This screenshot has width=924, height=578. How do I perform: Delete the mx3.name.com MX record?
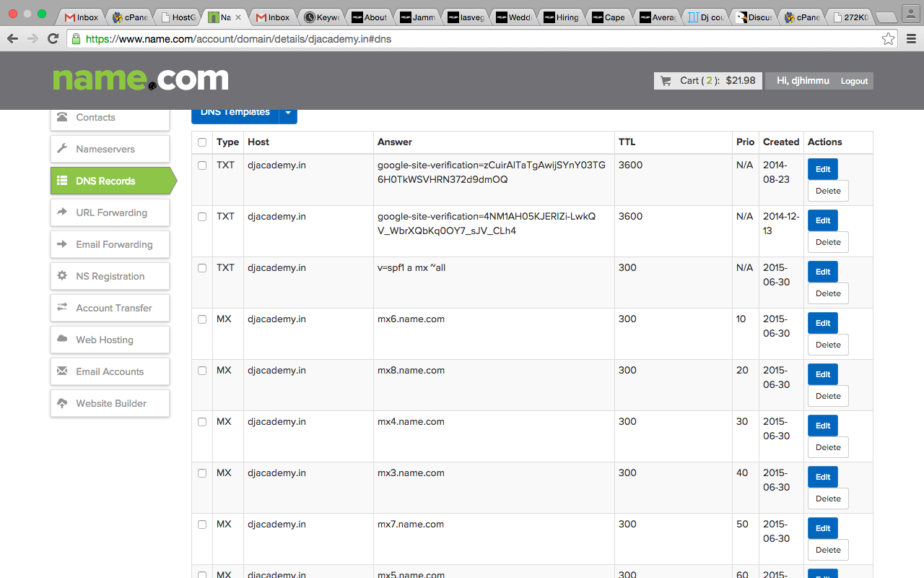pyautogui.click(x=828, y=499)
